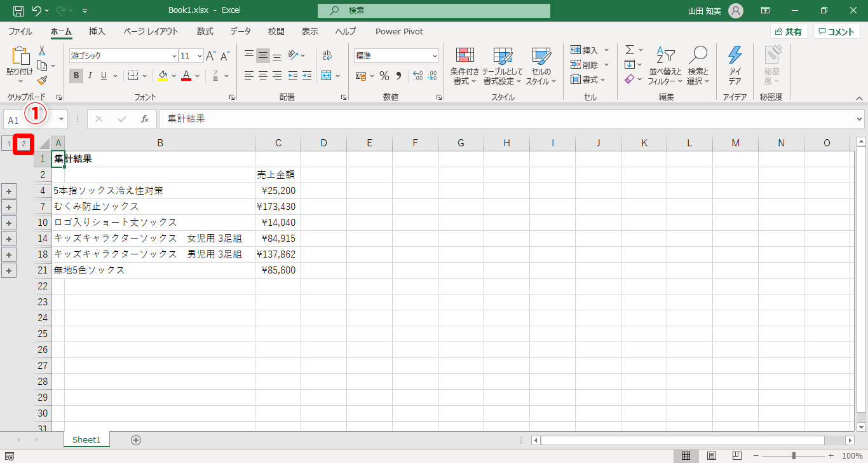This screenshot has height=463, width=868.
Task: Apply comma style number format
Action: tap(398, 76)
